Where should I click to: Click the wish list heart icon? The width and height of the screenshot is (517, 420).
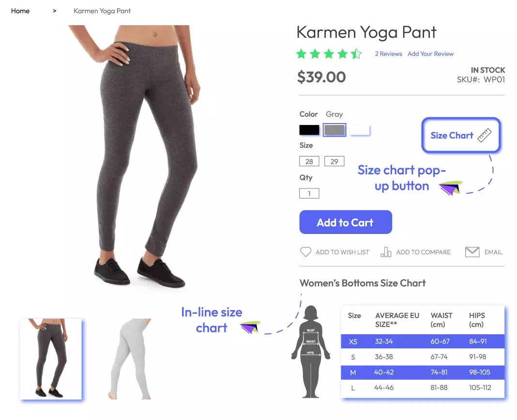click(305, 252)
